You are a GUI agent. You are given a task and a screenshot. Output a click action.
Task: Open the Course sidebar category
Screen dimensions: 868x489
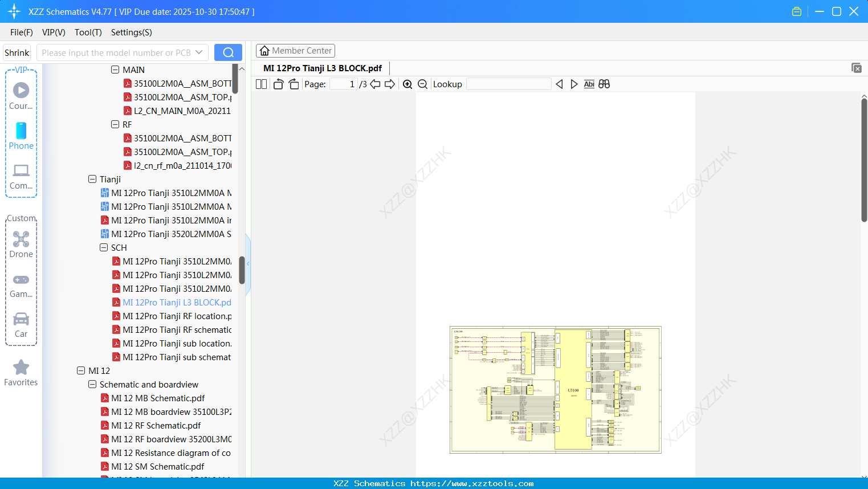21,96
